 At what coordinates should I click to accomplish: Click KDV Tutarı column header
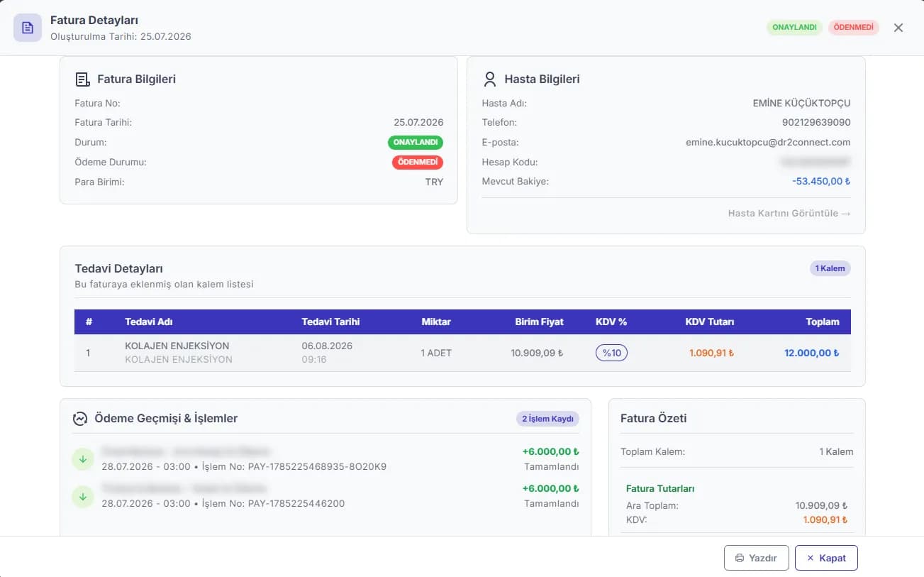click(x=710, y=322)
